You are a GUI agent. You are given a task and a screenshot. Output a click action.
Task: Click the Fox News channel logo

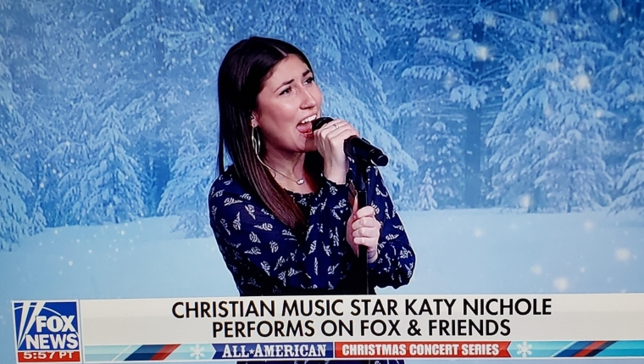tap(47, 332)
